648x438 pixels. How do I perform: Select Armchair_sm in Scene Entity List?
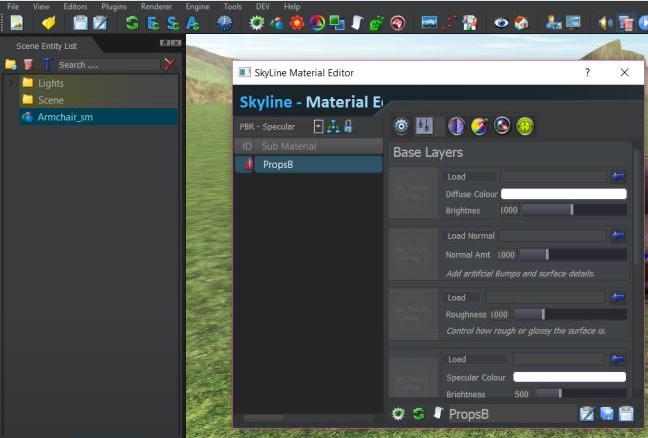click(99, 117)
